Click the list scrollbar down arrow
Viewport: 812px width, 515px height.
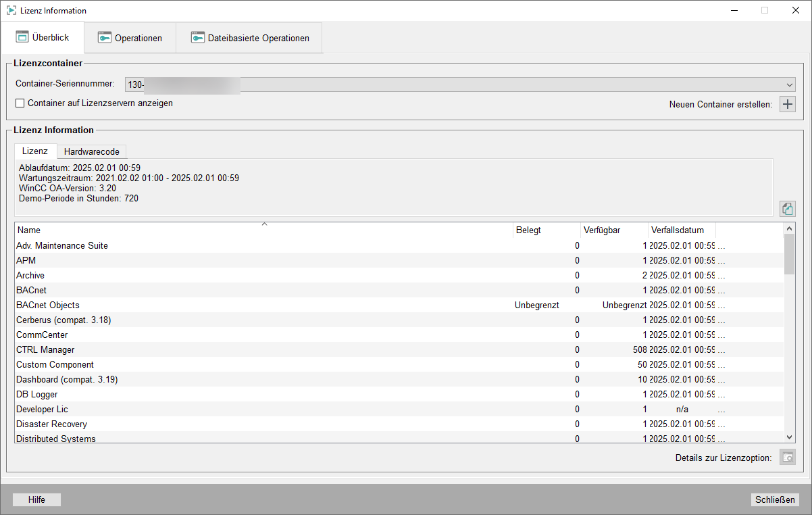click(790, 437)
